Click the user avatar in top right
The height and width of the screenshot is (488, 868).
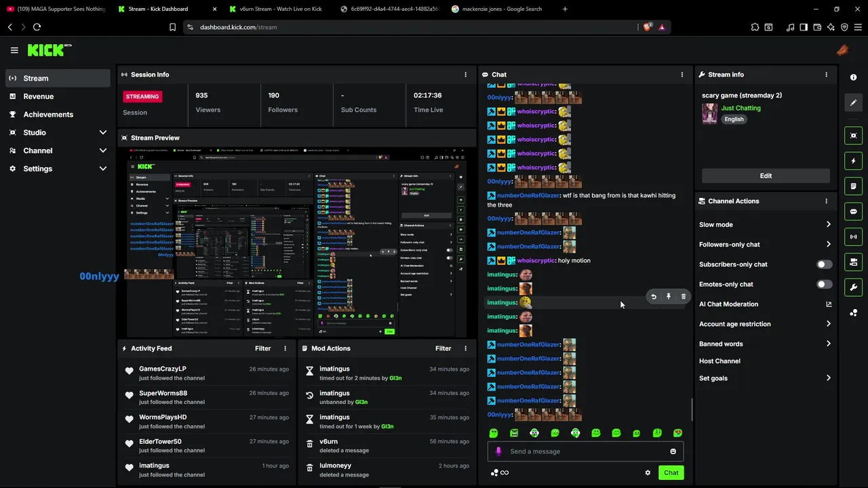(842, 50)
